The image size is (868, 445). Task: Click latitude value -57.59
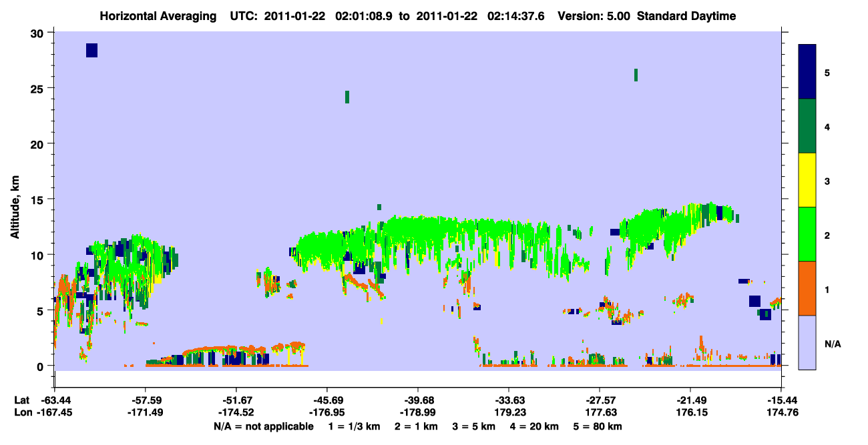coord(146,400)
